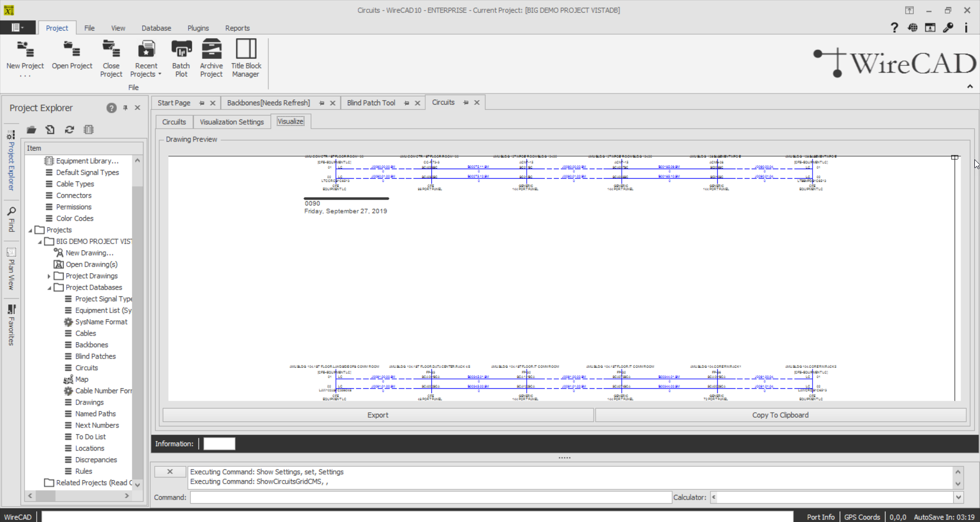Open the Reports ribbon tab

tap(237, 28)
